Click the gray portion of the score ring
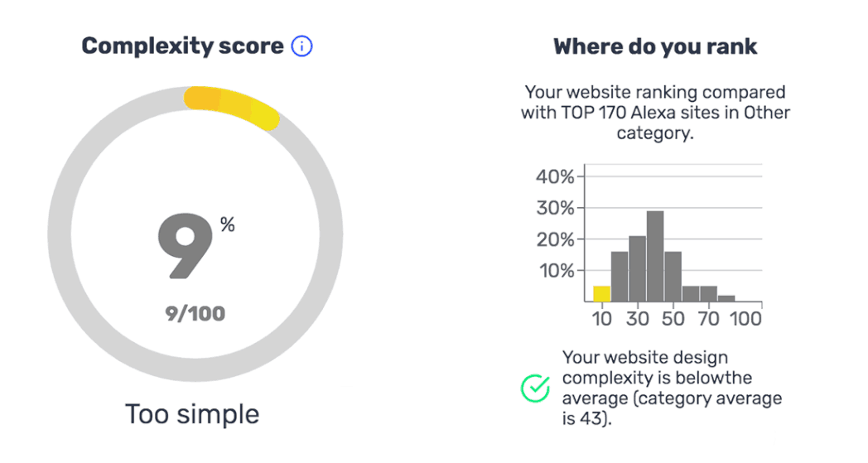This screenshot has width=868, height=463. (x=60, y=234)
